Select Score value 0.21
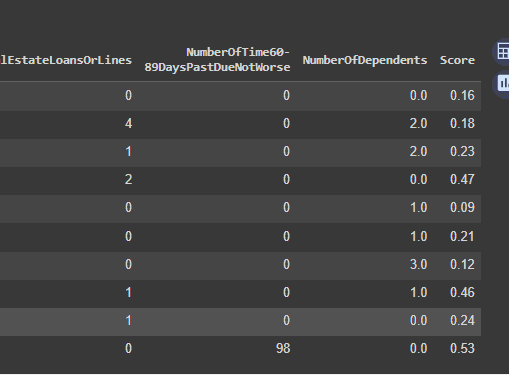The width and height of the screenshot is (509, 375). click(x=462, y=237)
